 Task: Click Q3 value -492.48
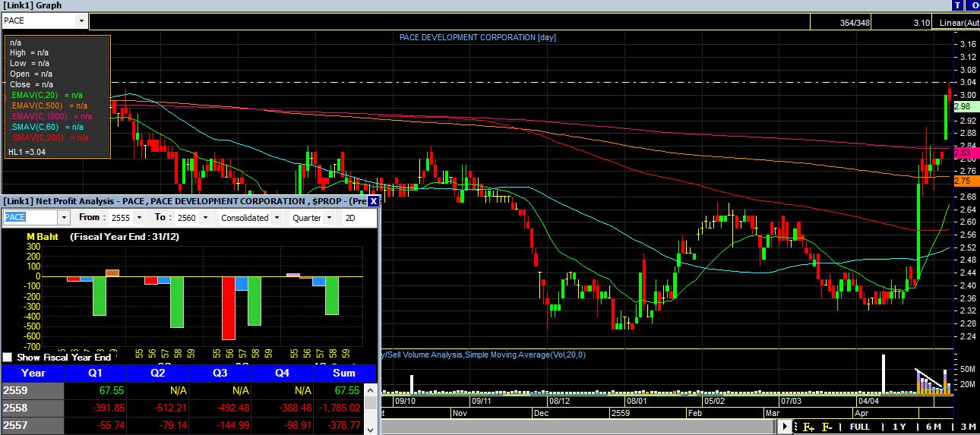[x=232, y=408]
